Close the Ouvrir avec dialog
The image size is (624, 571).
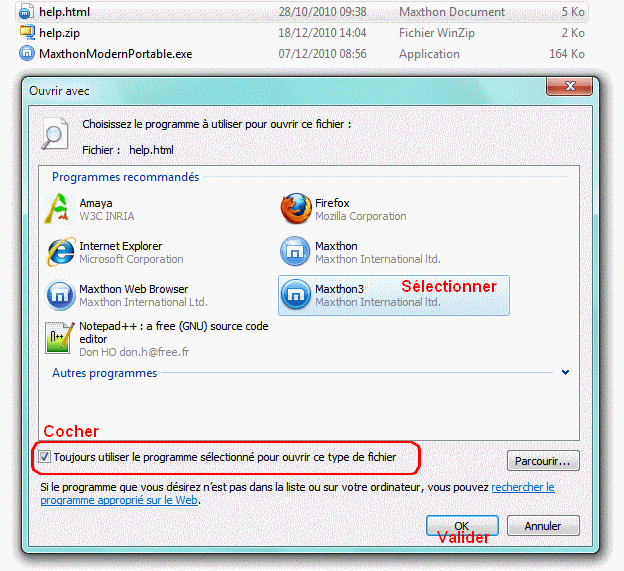[x=570, y=86]
